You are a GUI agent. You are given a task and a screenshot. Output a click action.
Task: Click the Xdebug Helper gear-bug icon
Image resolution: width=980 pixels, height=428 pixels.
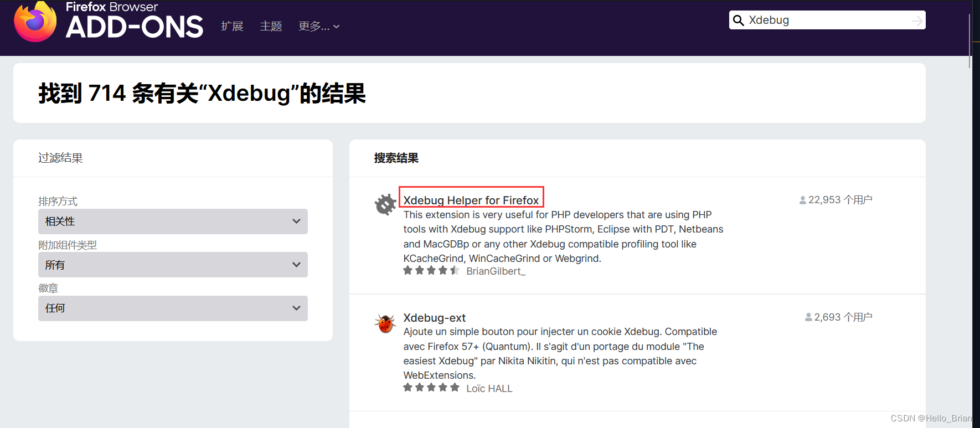click(x=385, y=204)
